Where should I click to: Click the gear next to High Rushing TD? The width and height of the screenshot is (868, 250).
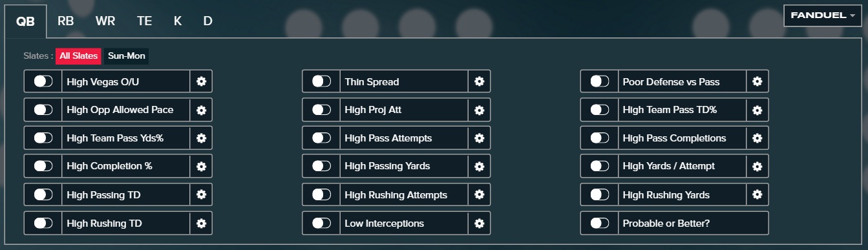coord(201,224)
